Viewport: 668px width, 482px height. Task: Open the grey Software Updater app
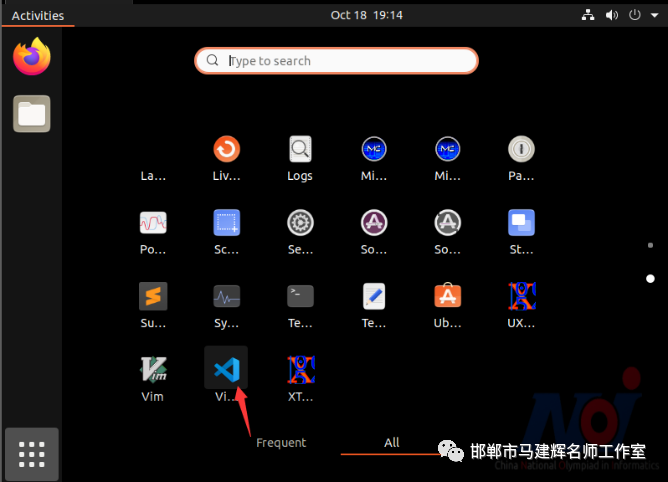pyautogui.click(x=447, y=222)
